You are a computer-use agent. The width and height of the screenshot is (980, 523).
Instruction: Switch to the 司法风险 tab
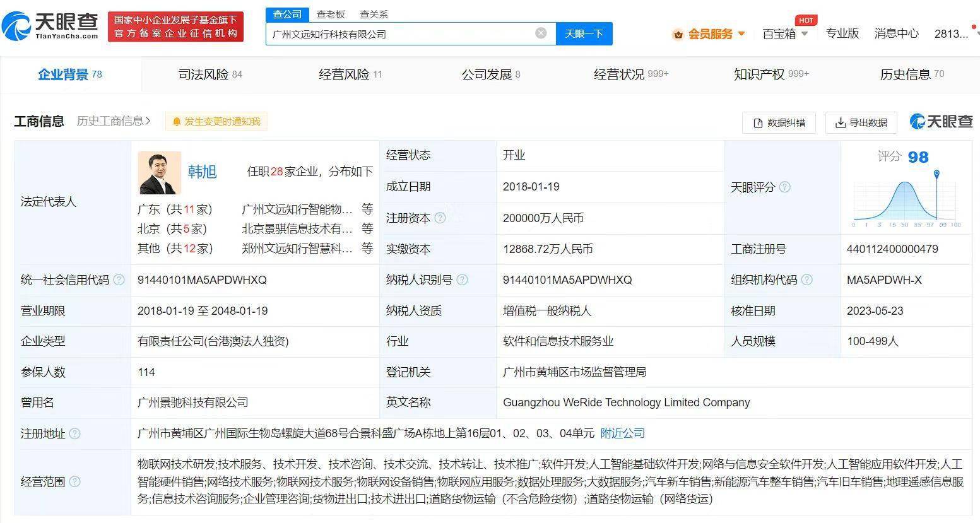coord(210,74)
